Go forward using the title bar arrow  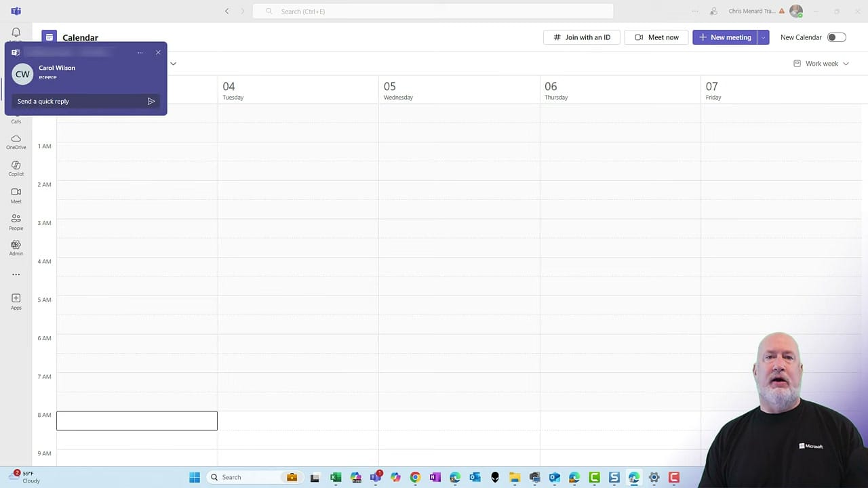(x=243, y=11)
